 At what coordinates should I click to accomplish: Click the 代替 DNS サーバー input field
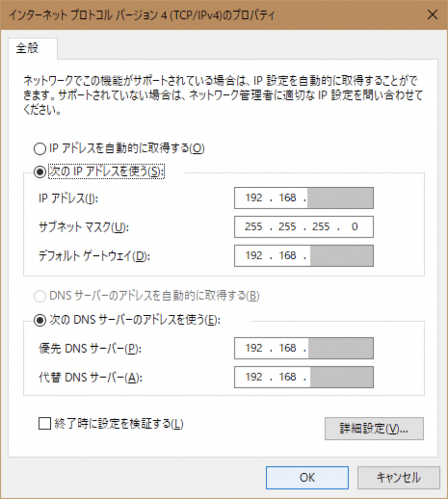pos(304,377)
